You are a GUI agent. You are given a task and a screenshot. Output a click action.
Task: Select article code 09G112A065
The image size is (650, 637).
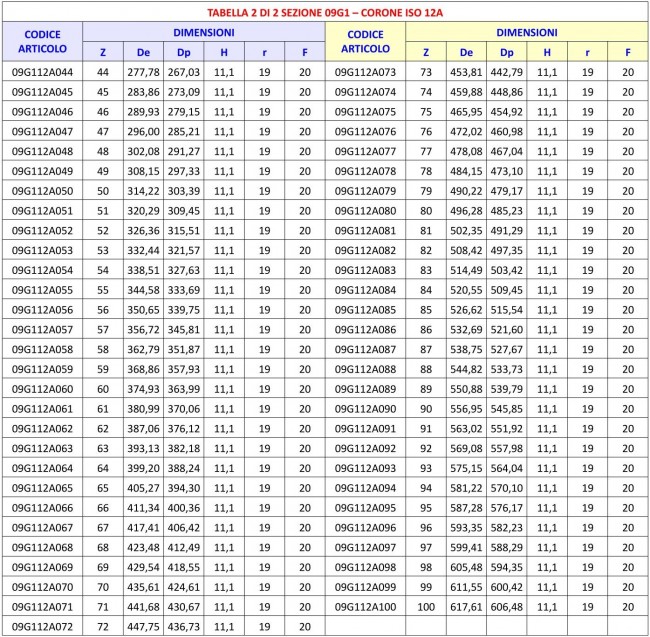click(x=42, y=488)
